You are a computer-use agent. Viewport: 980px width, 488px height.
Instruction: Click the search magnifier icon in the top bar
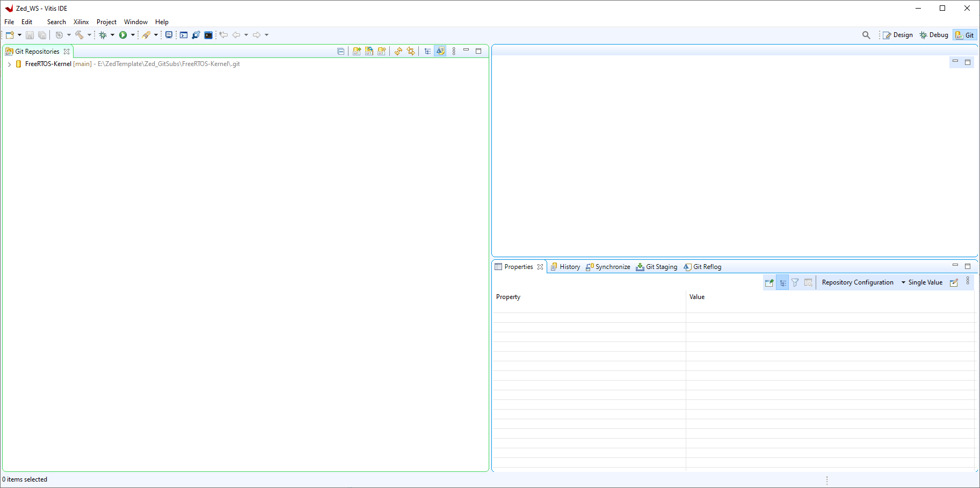(x=866, y=35)
